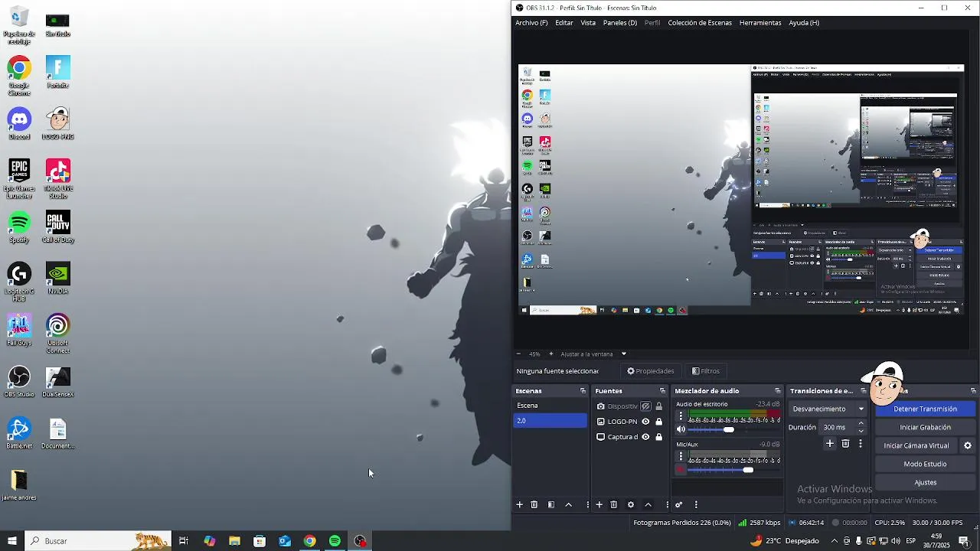This screenshot has height=551, width=980.
Task: Move the source up in the Fuentes toolbar
Action: click(648, 505)
